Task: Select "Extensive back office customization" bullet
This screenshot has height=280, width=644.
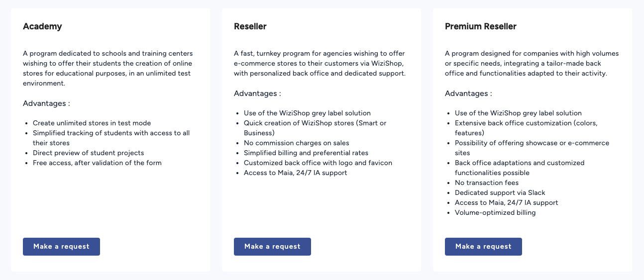Action: (x=526, y=123)
